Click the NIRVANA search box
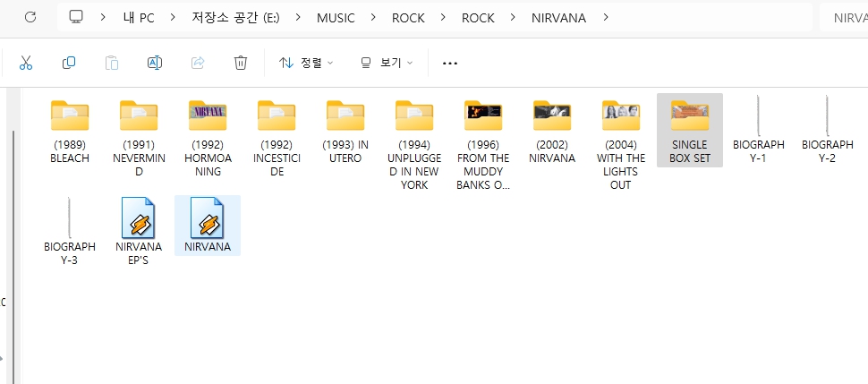Image resolution: width=868 pixels, height=384 pixels. point(844,18)
